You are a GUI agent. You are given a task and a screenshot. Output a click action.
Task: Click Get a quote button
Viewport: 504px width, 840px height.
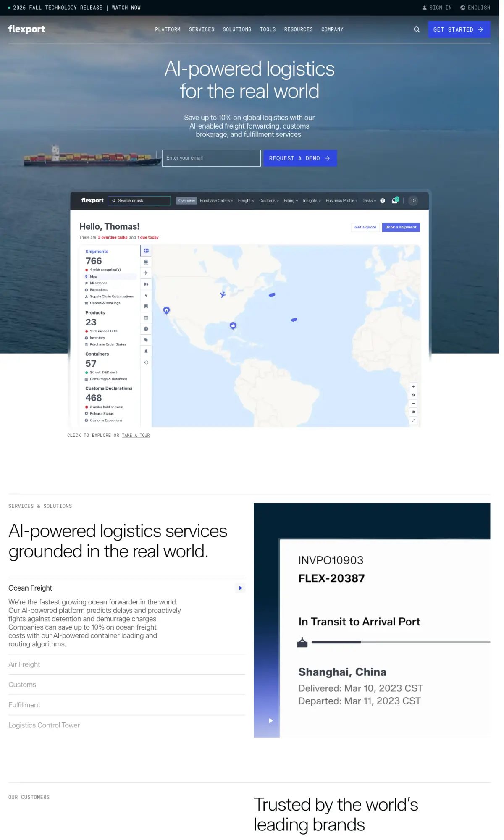(365, 227)
